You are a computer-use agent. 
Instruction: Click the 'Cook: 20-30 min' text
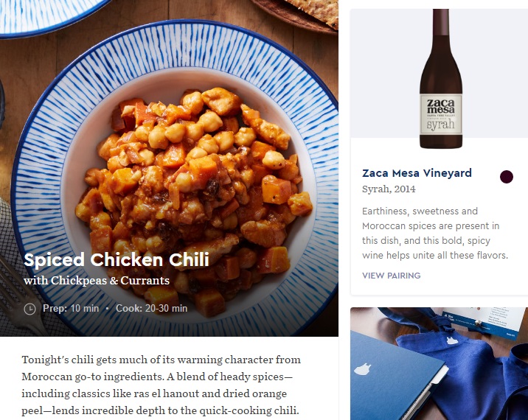151,308
